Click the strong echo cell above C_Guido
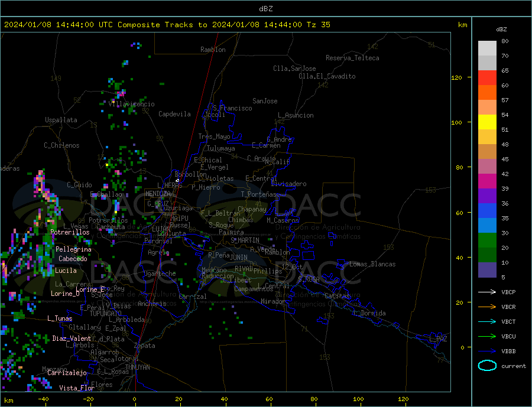This screenshot has height=407, width=532. click(x=40, y=181)
